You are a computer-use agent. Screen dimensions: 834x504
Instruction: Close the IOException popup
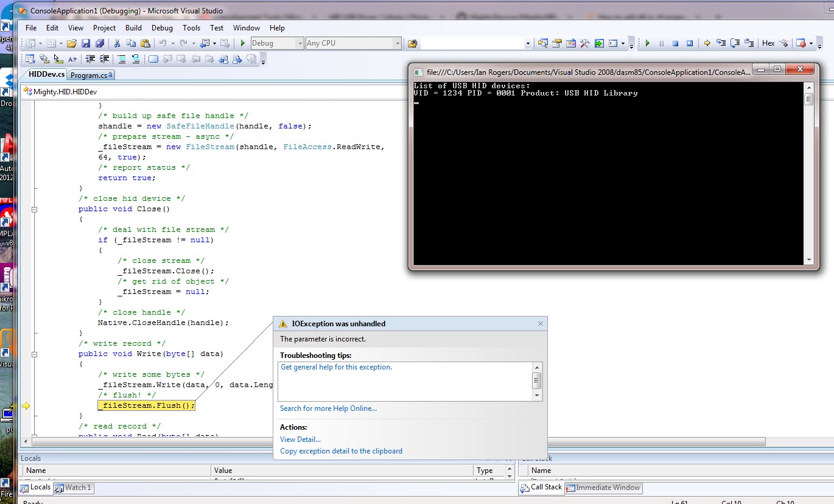pyautogui.click(x=540, y=324)
